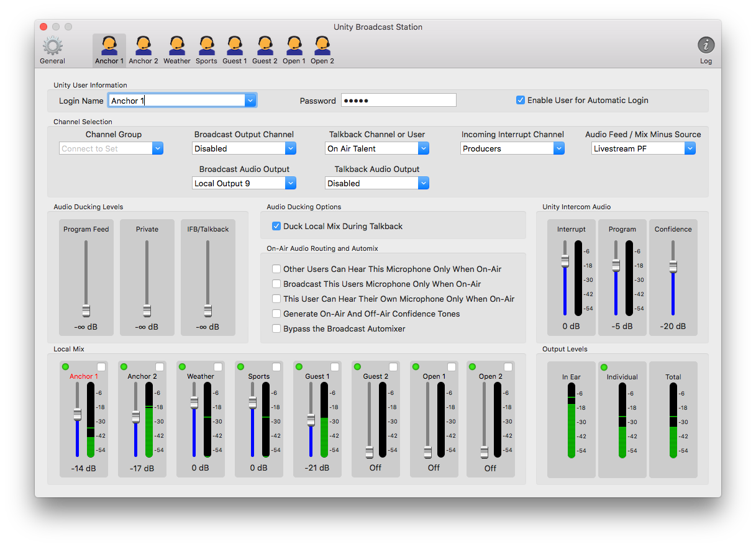Tick the Open 2 local mix checkbox
Image resolution: width=756 pixels, height=547 pixels.
tap(508, 367)
